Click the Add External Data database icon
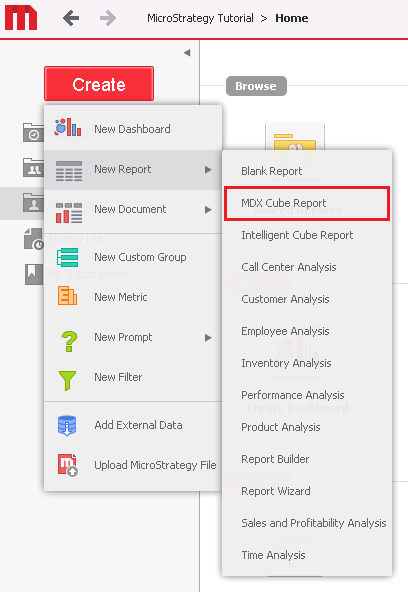 click(67, 425)
